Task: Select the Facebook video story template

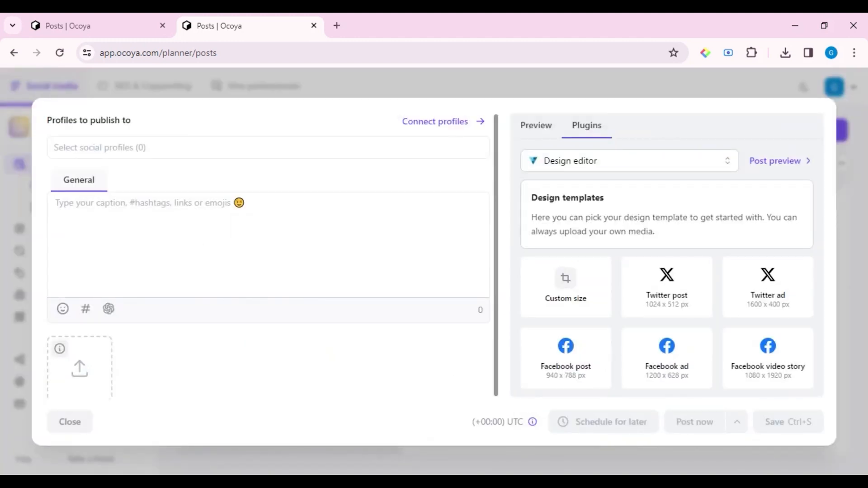Action: pos(768,357)
